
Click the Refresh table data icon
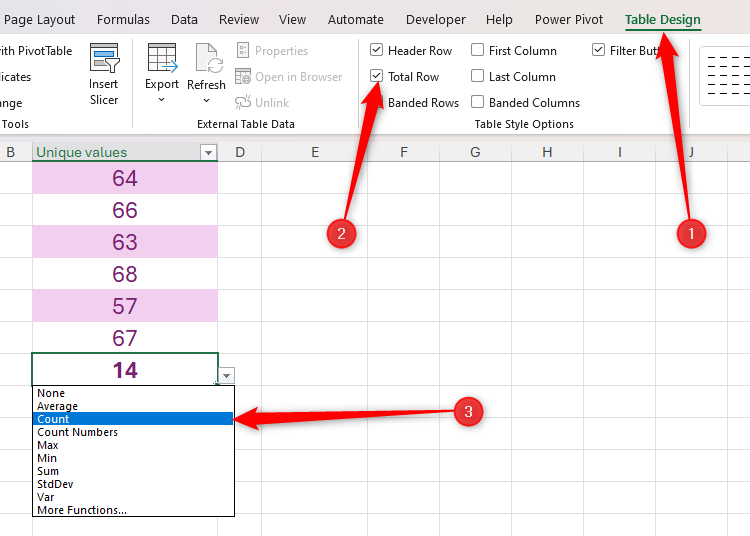(207, 59)
